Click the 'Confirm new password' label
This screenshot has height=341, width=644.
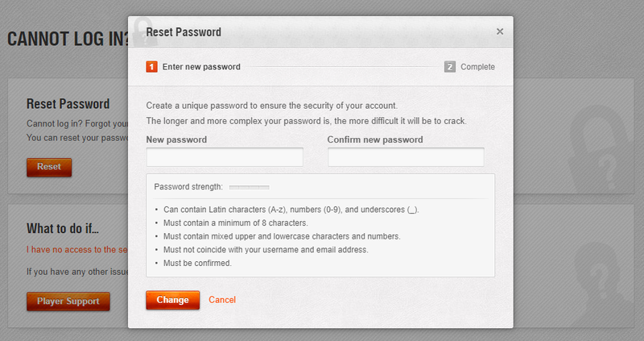[375, 139]
